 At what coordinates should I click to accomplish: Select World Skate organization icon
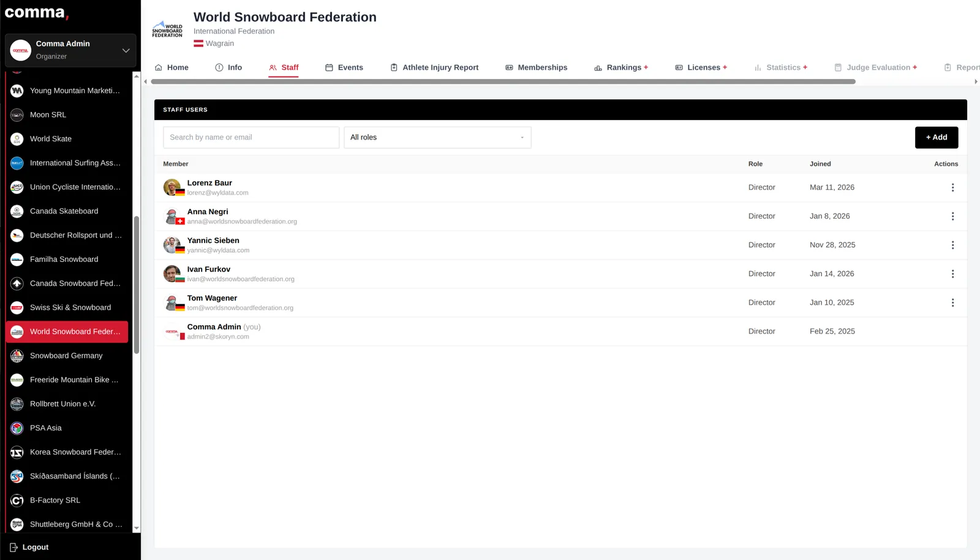tap(17, 139)
